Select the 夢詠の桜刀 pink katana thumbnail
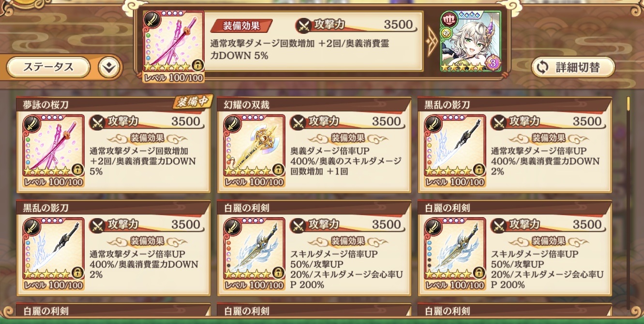The image size is (644, 324). [x=53, y=150]
